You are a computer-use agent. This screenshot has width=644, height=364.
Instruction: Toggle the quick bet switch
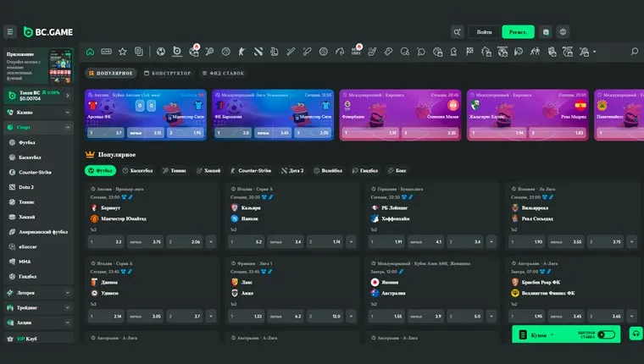pyautogui.click(x=606, y=334)
